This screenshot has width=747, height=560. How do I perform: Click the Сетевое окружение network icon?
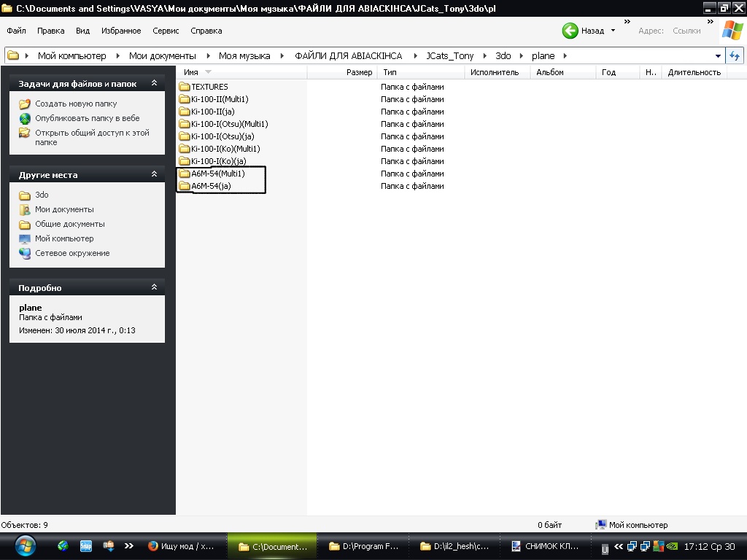pyautogui.click(x=25, y=253)
